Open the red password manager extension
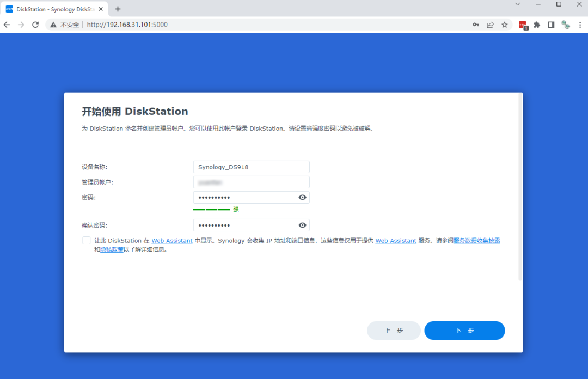Viewport: 588px width, 379px height. pos(523,25)
